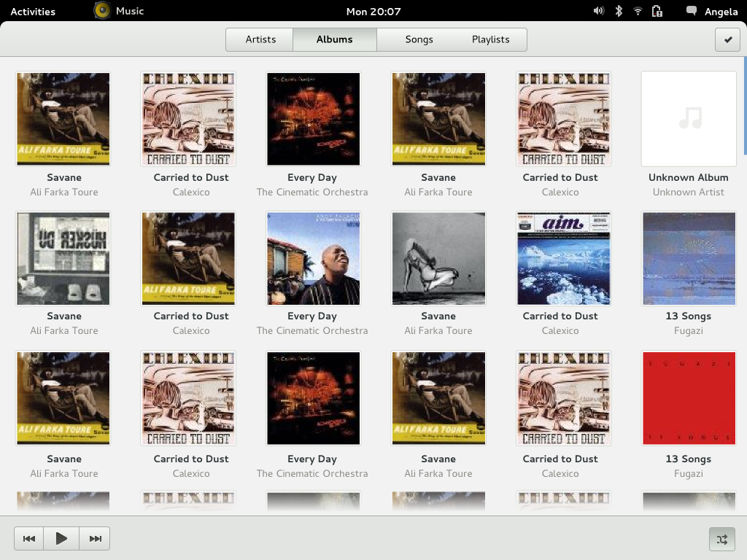
Task: Skip to the previous track
Action: (x=28, y=539)
